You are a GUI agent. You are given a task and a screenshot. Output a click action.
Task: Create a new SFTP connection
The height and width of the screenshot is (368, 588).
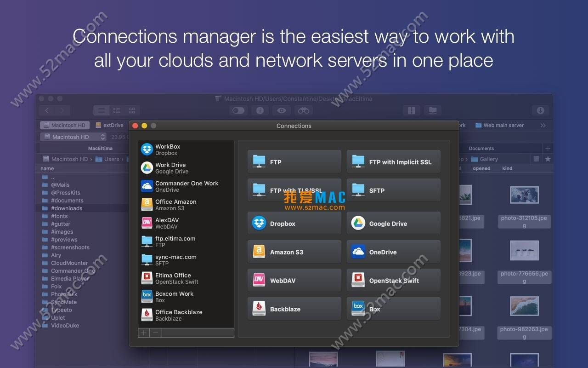click(x=394, y=190)
